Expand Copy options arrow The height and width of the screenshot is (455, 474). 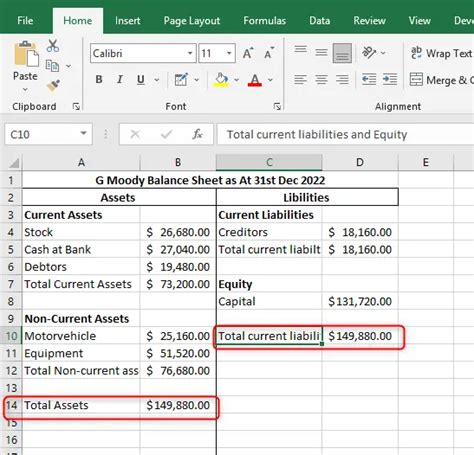click(68, 66)
